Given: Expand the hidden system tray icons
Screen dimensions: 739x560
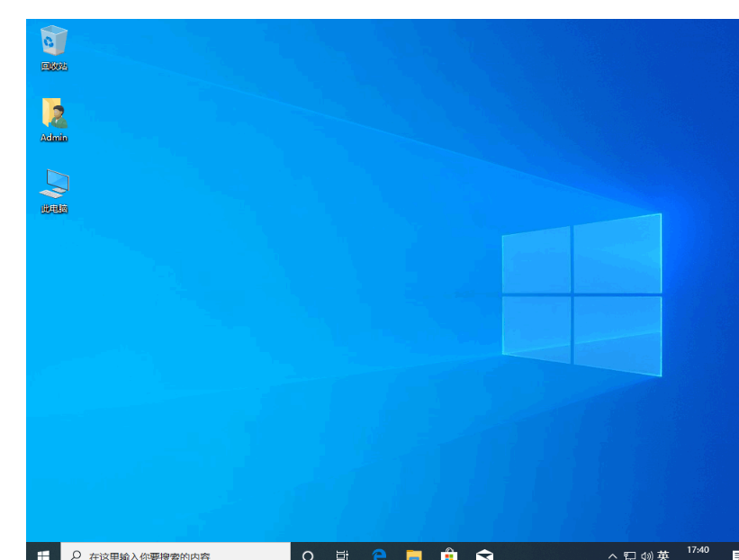Looking at the screenshot, I should click(612, 555).
